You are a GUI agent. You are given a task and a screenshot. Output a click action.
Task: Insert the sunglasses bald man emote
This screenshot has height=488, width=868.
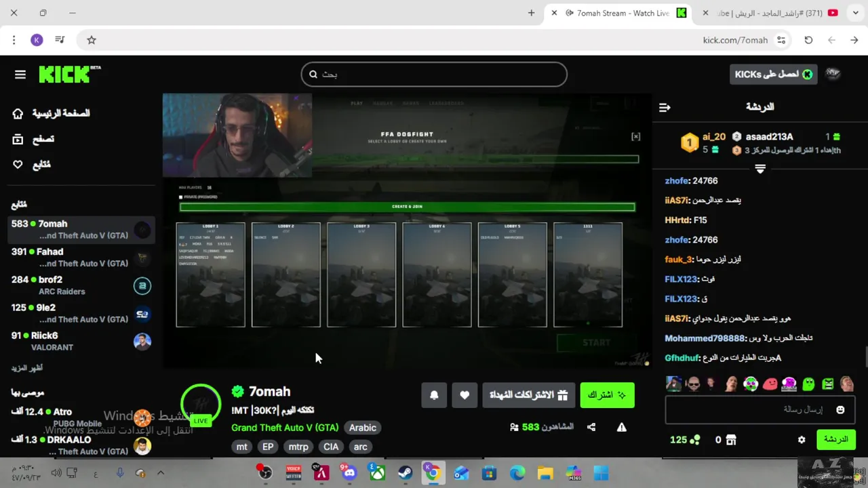(x=692, y=384)
